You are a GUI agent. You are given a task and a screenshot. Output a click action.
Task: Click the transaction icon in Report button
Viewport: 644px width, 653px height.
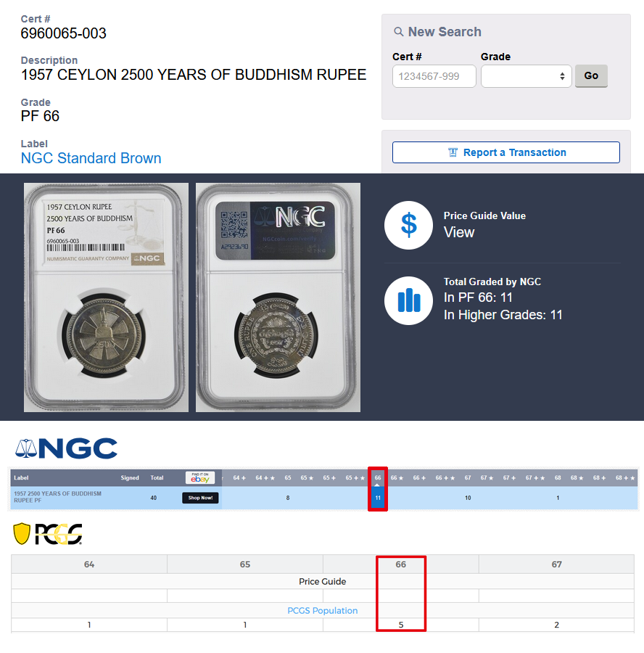(453, 152)
